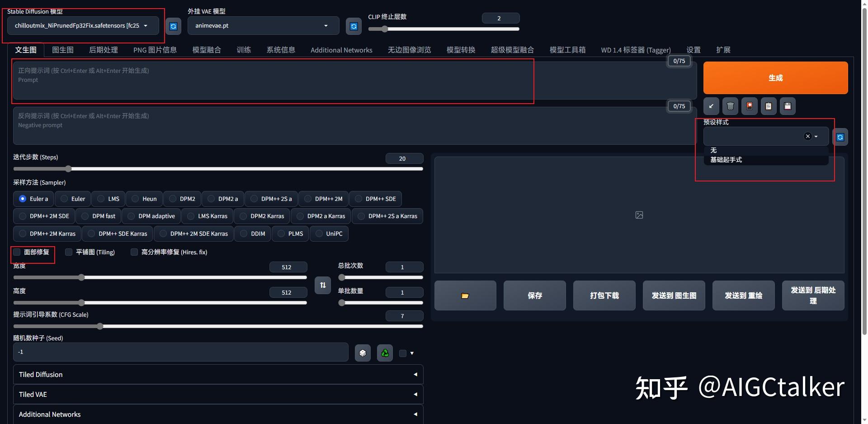Screen dimensions: 868x424
Task: Click the 发送到 图生图 button
Action: coord(674,295)
